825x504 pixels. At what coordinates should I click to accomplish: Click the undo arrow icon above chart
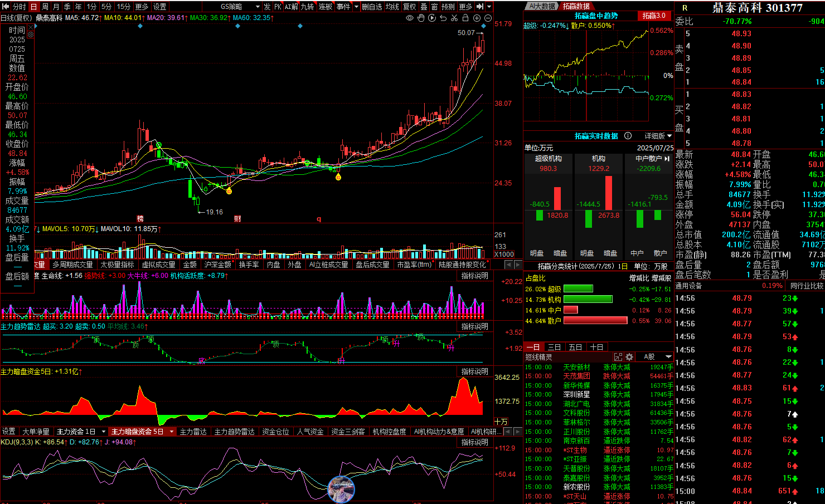click(443, 18)
